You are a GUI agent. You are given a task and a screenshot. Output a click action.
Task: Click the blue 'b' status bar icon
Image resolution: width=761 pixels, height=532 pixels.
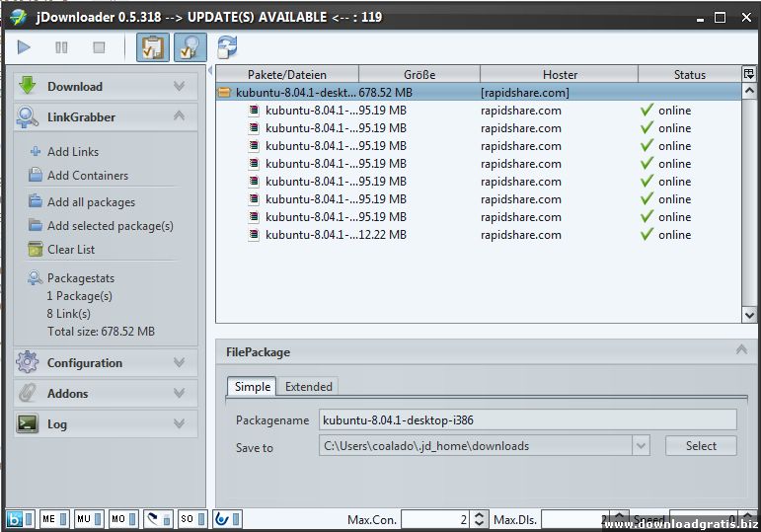[x=15, y=519]
